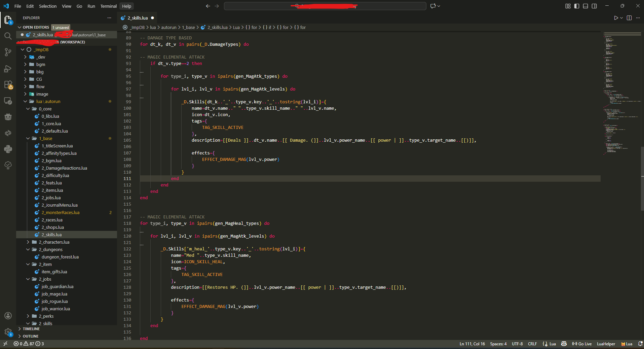644x349 pixels.
Task: Open the Extensions view
Action: pyautogui.click(x=8, y=85)
